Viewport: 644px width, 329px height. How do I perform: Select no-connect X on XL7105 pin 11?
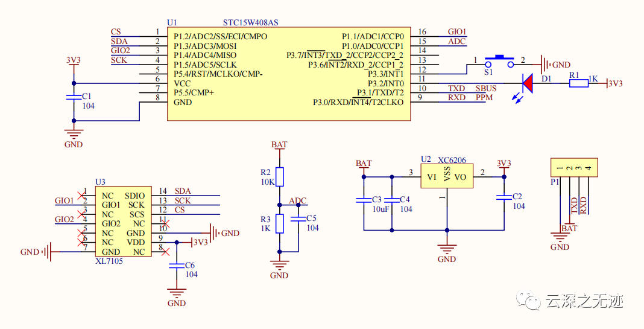[165, 223]
